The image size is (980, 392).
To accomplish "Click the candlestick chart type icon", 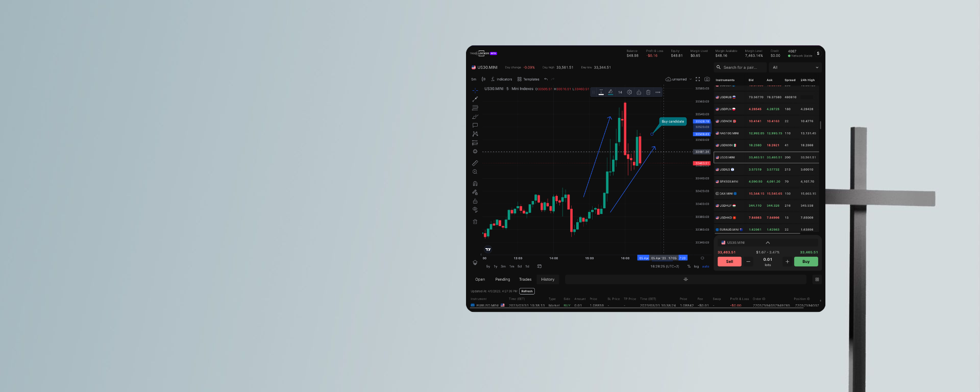I will tap(483, 80).
